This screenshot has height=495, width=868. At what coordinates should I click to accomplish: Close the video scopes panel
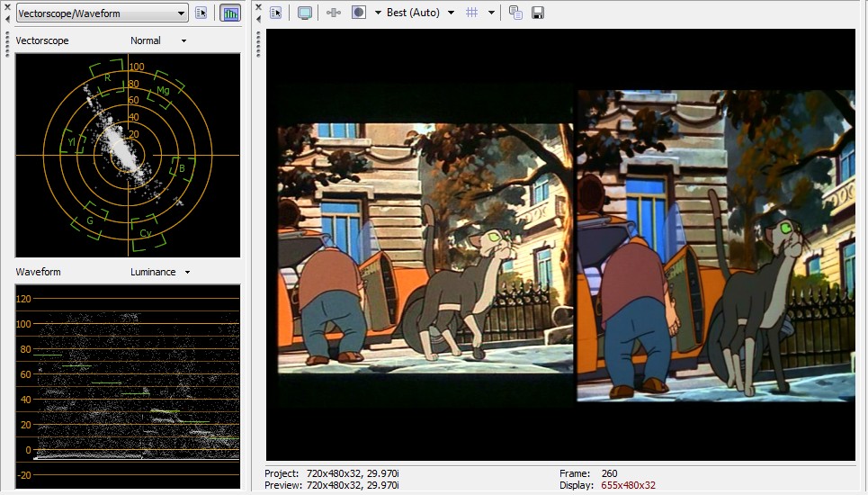(x=7, y=7)
